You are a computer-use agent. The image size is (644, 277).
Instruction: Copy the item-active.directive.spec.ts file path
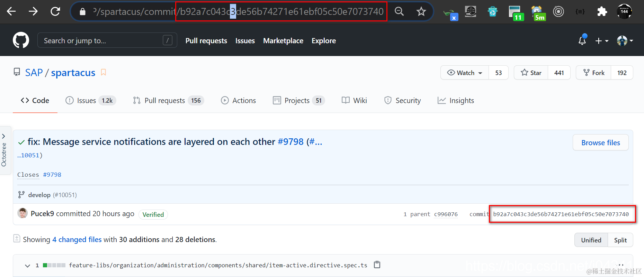377,265
